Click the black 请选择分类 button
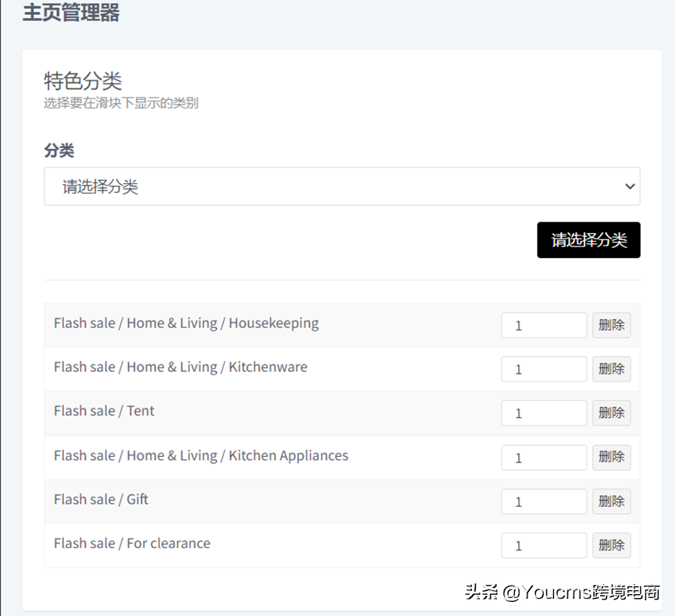Viewport: 675px width, 616px height. tap(588, 240)
